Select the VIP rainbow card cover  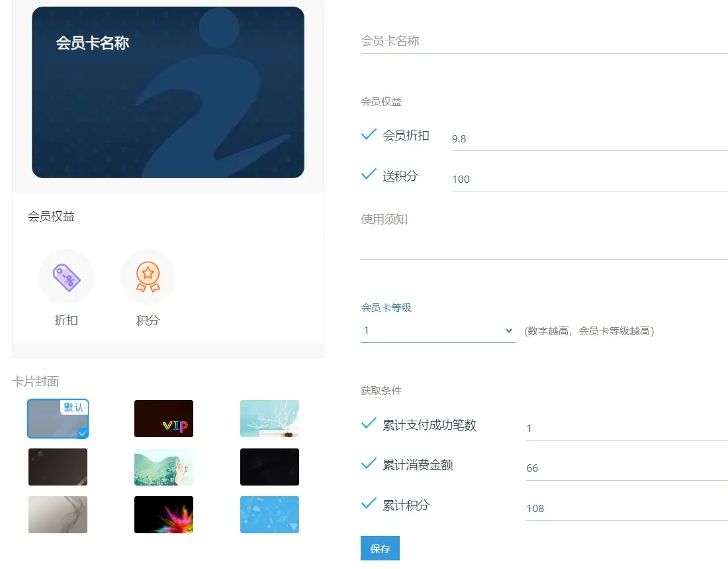point(163,419)
